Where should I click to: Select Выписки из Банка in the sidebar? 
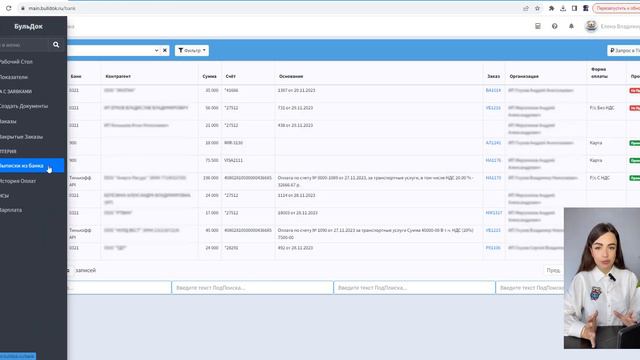click(x=32, y=166)
